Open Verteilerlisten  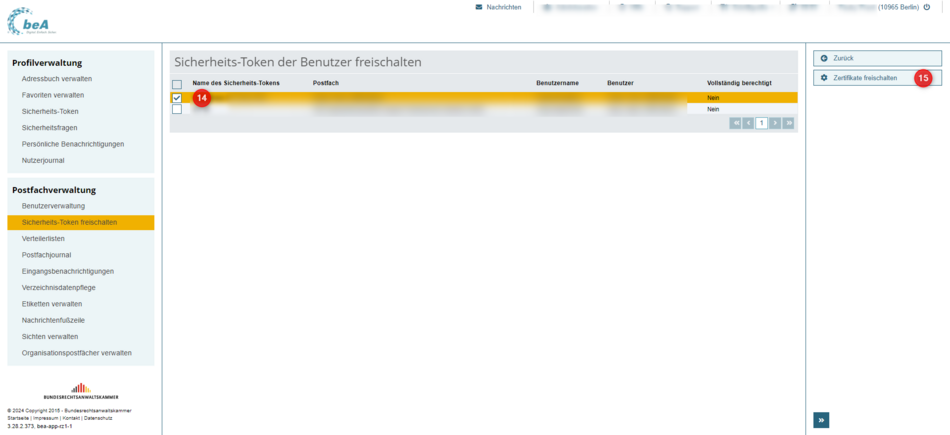click(43, 239)
